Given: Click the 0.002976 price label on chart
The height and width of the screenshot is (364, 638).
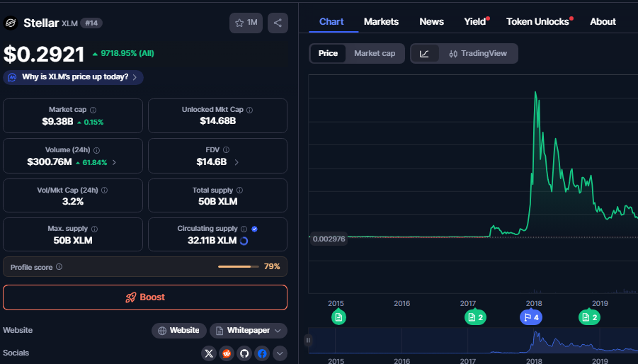Looking at the screenshot, I should 329,239.
